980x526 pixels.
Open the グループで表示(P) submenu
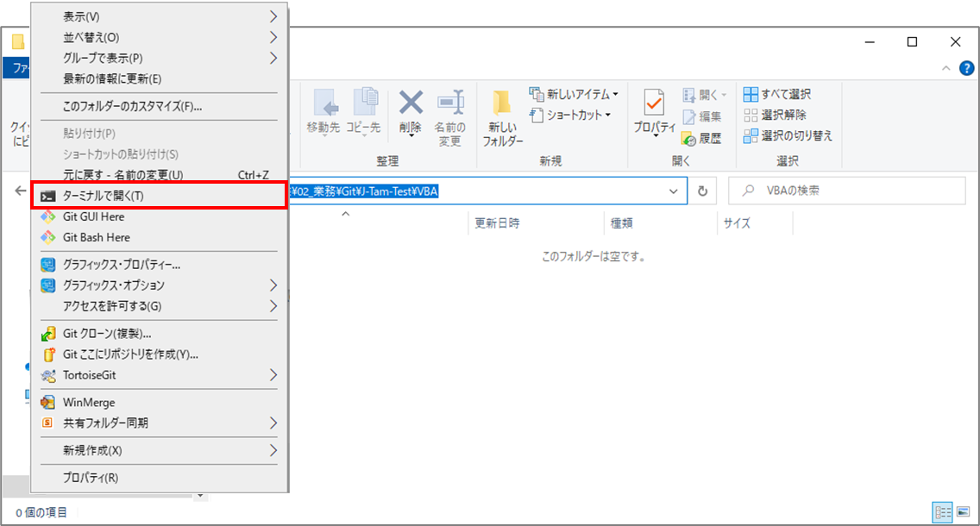160,58
